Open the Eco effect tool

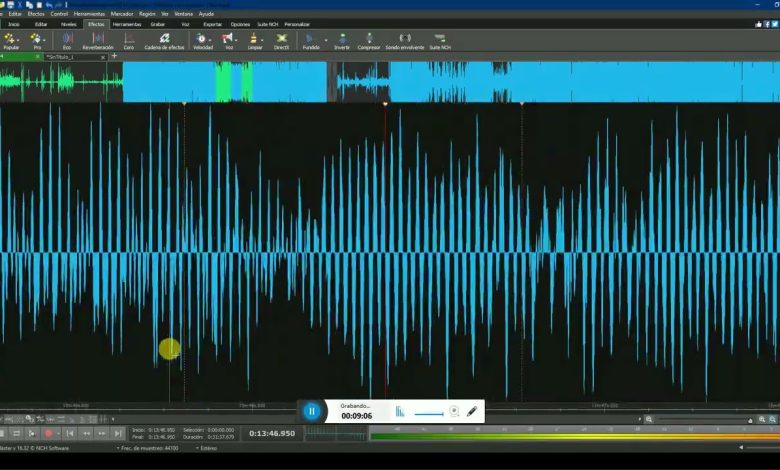(x=67, y=41)
